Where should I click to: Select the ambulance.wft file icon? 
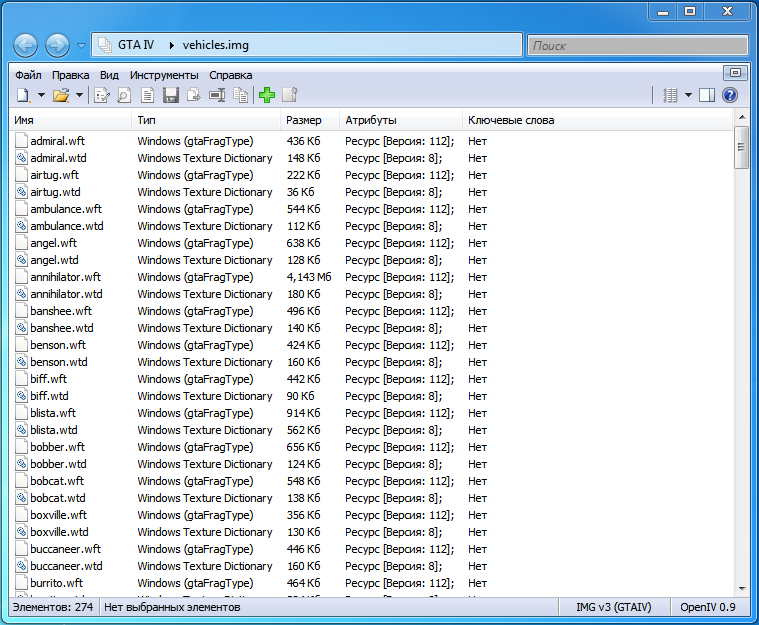point(21,209)
